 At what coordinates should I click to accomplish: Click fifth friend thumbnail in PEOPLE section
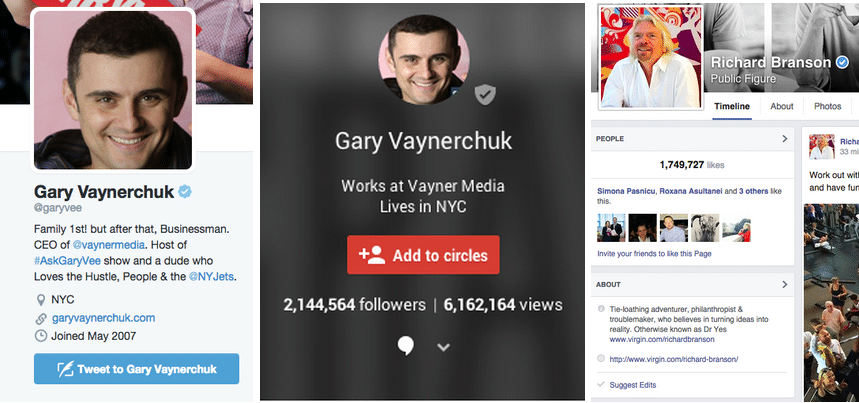pos(736,228)
